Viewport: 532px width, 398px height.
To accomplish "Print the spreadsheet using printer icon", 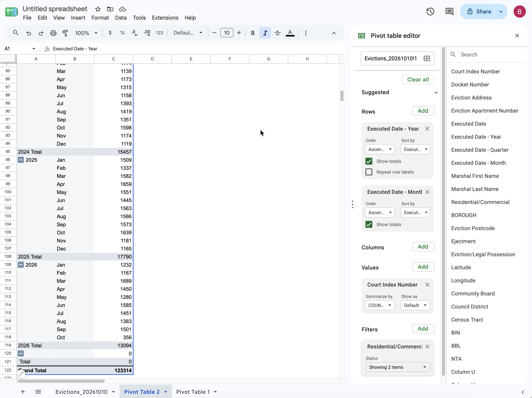I will pos(53,33).
